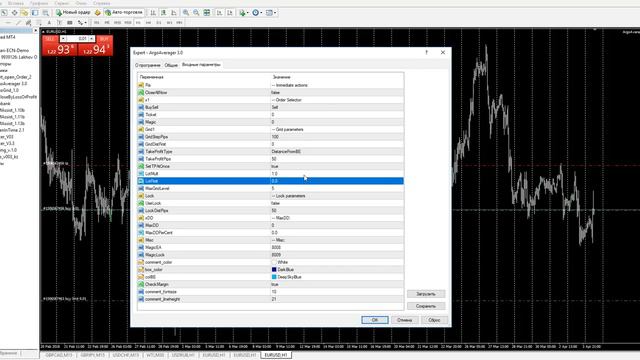Open the templates dropdown icon
Viewport: 640px width, 360px height.
(271, 13)
